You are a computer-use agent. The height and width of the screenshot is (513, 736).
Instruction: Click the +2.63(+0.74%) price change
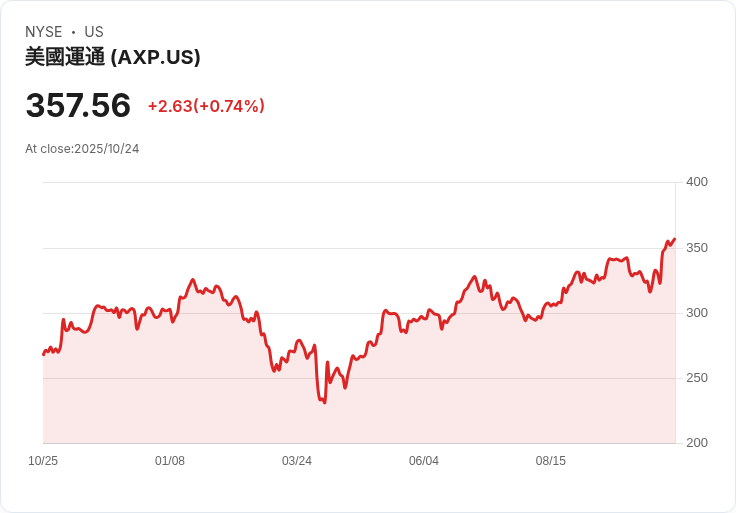coord(206,106)
